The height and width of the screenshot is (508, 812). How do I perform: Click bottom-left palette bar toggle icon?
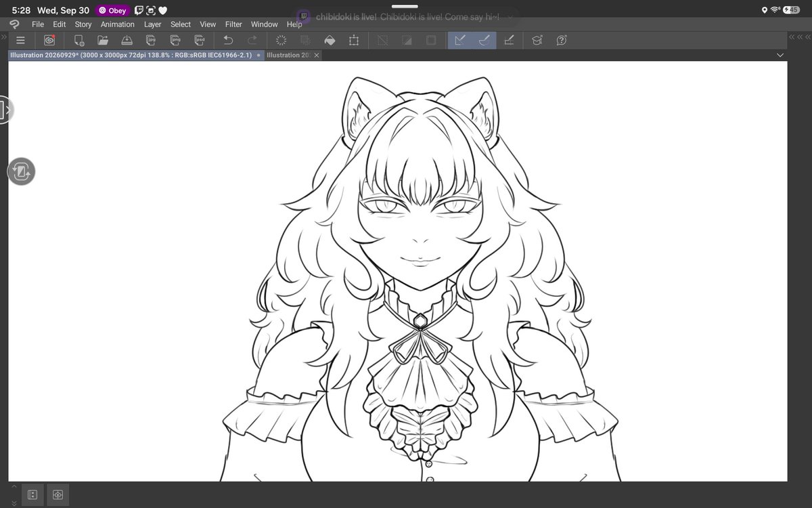(x=32, y=494)
